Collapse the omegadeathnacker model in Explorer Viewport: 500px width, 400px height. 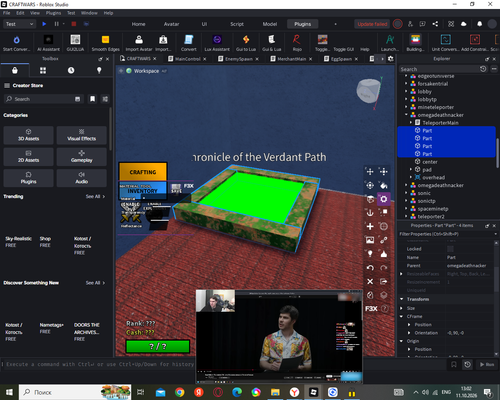click(406, 115)
